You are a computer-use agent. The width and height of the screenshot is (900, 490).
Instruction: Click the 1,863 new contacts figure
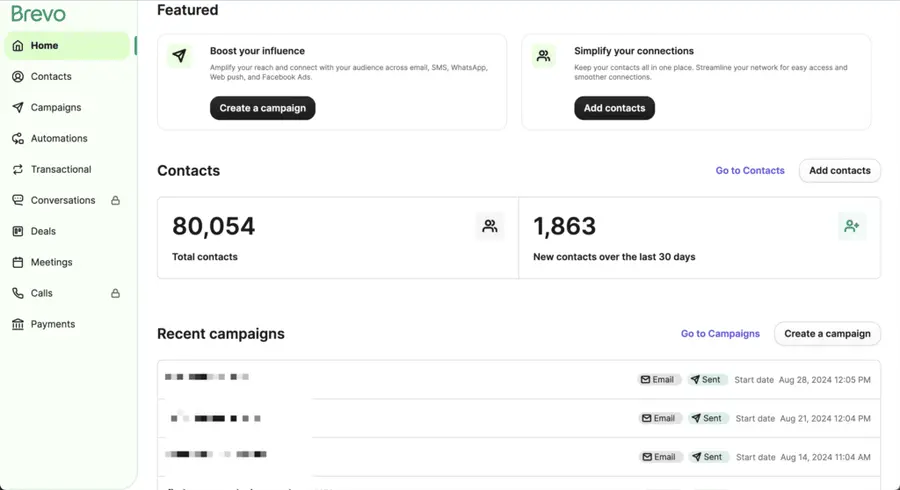pos(565,226)
